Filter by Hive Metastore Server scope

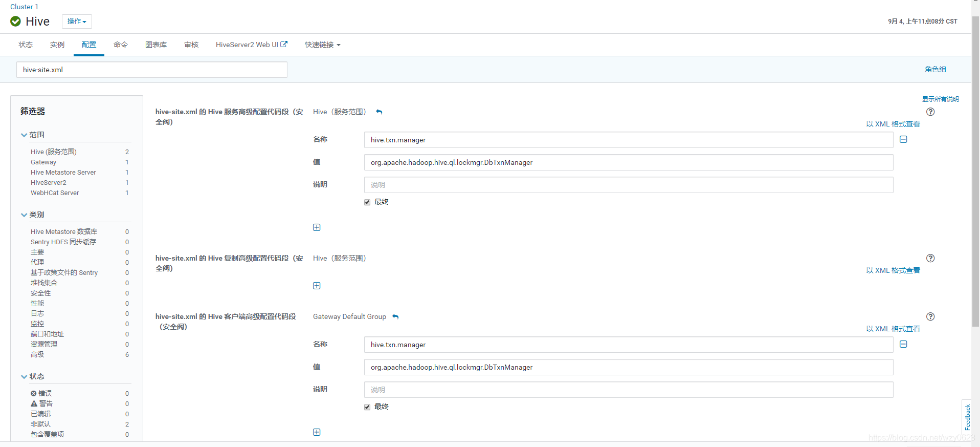[x=63, y=172]
